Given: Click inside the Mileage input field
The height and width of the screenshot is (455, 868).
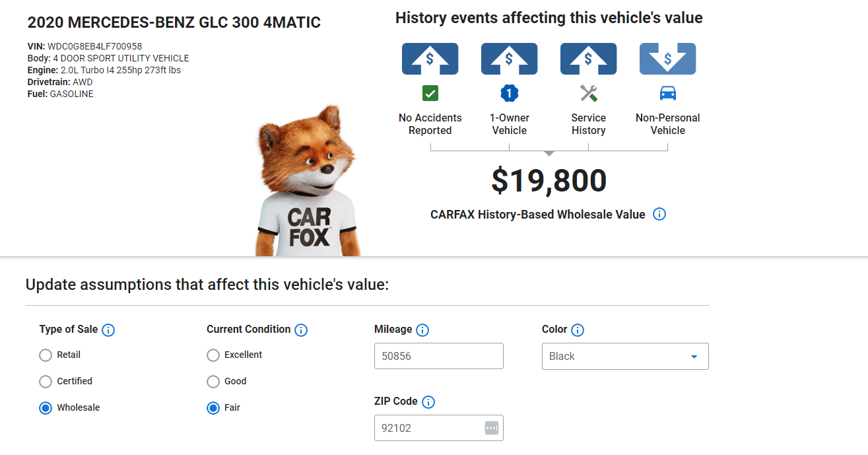Looking at the screenshot, I should pos(438,355).
